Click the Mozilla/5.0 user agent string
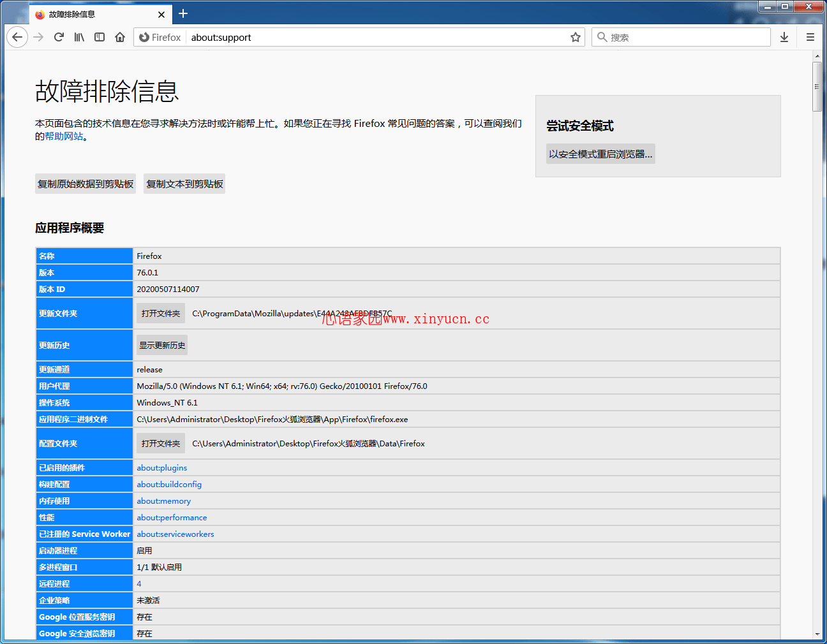 pyautogui.click(x=282, y=386)
